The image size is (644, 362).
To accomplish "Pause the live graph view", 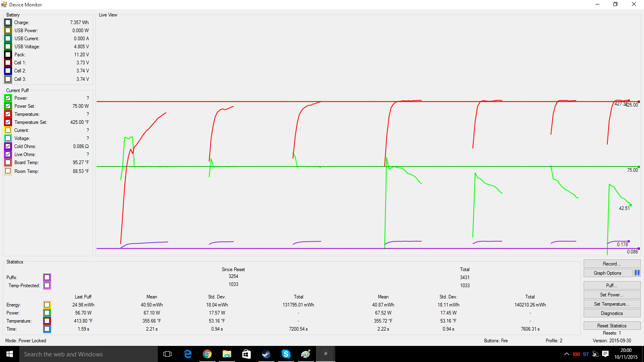I will click(x=637, y=273).
